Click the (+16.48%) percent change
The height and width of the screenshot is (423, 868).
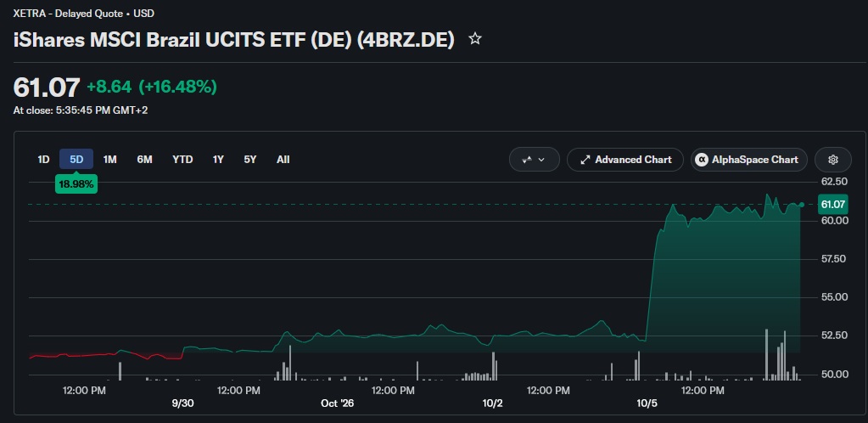177,87
